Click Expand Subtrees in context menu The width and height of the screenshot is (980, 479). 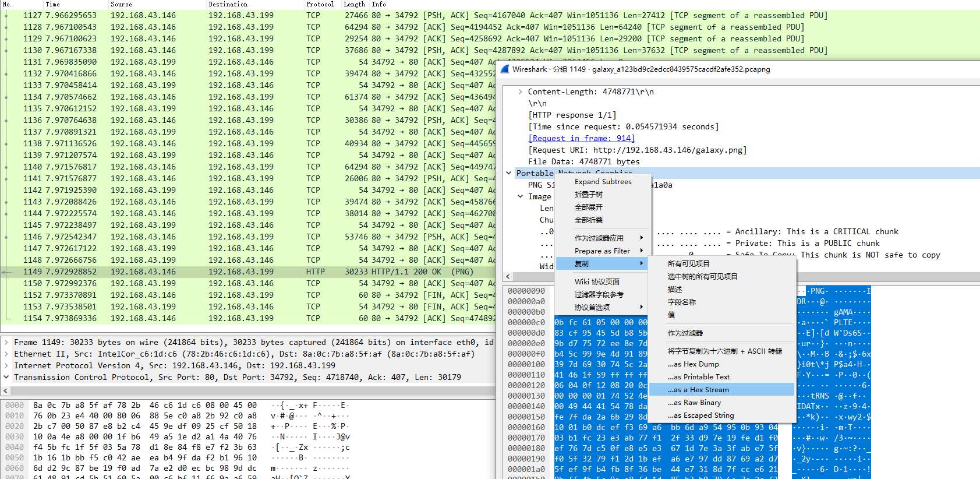point(603,182)
